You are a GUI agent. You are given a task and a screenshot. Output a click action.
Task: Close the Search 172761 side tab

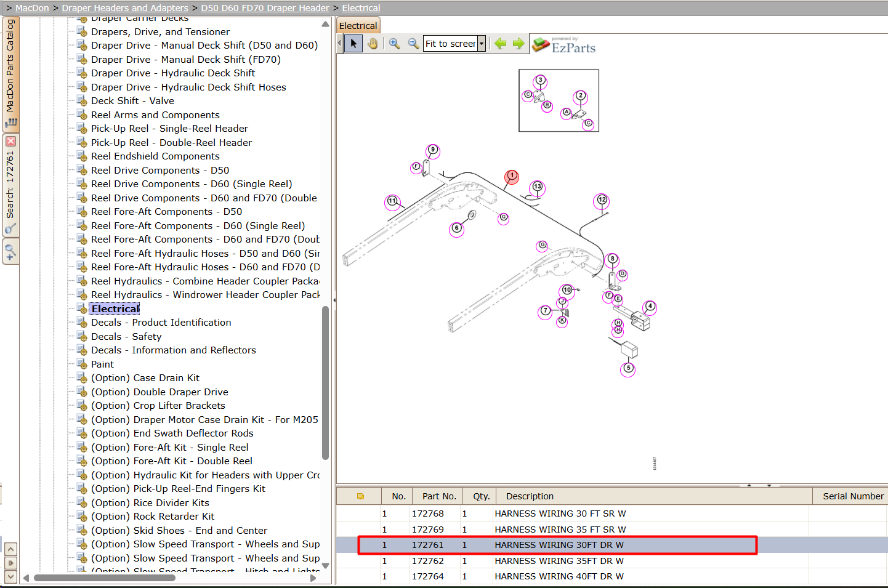pyautogui.click(x=10, y=141)
